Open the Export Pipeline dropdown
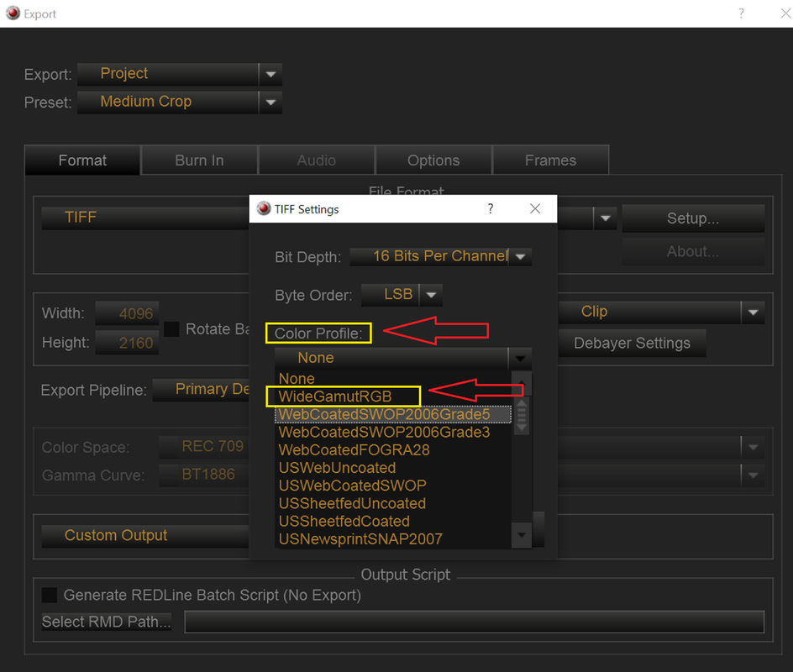Screen dimensions: 793x672 (202, 390)
